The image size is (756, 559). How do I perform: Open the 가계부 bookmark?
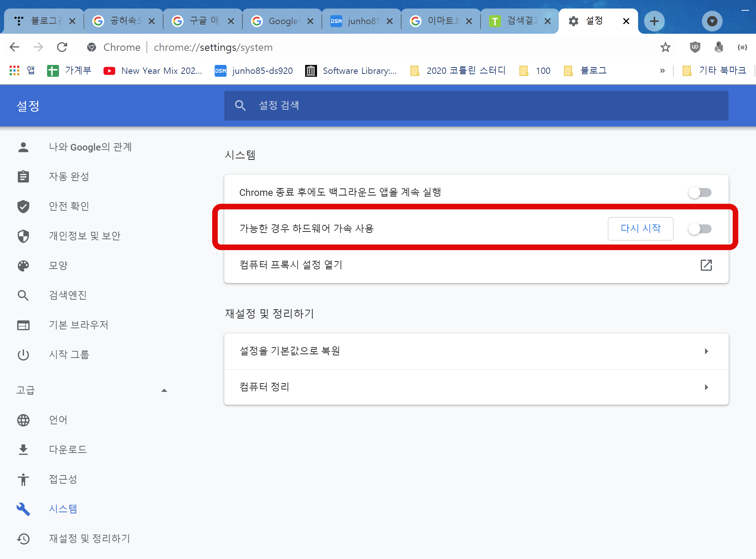70,70
